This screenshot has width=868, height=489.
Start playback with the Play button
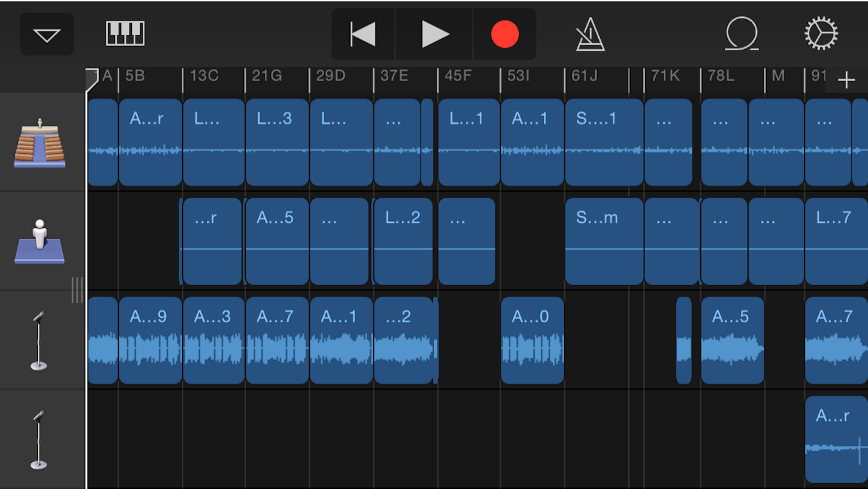[435, 34]
